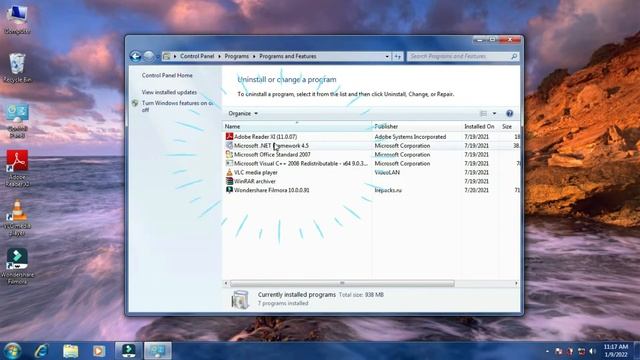The height and width of the screenshot is (360, 640).
Task: Open View installed updates link
Action: tap(169, 92)
